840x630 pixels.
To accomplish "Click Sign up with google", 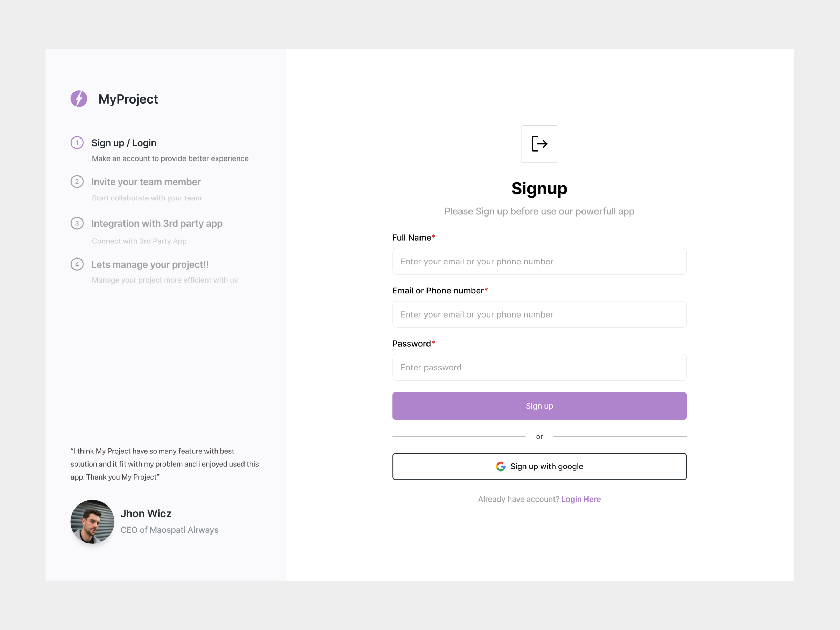I will [x=539, y=466].
